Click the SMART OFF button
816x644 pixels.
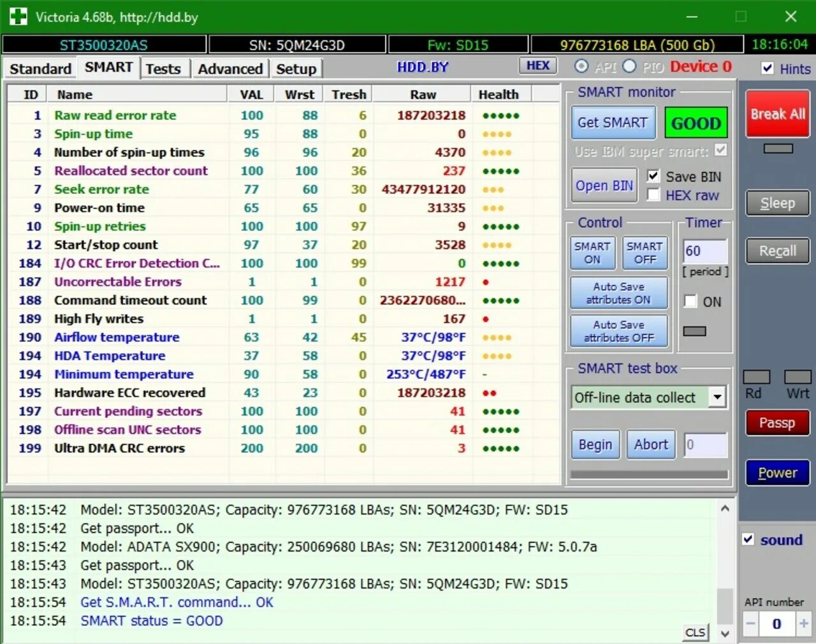pyautogui.click(x=645, y=253)
